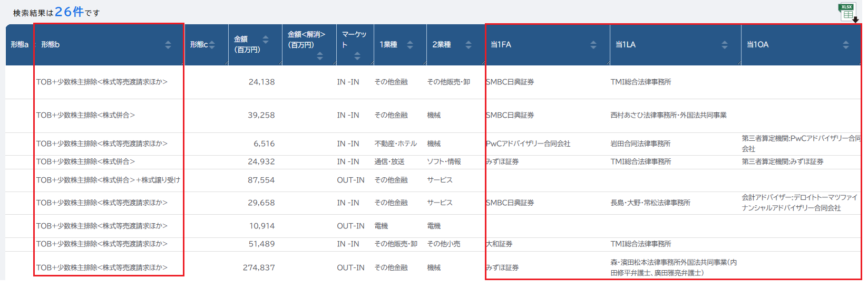This screenshot has width=868, height=287.
Task: Select the 29,658 amount cell
Action: click(261, 203)
